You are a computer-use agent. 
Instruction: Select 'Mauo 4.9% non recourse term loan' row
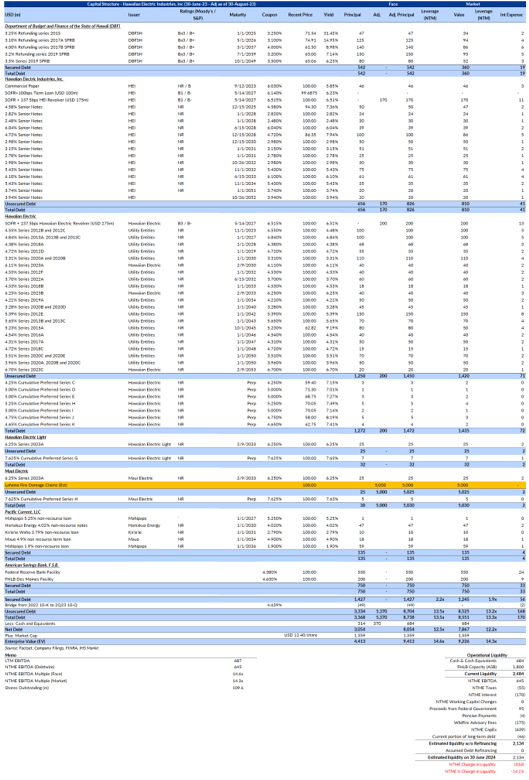click(x=38, y=539)
